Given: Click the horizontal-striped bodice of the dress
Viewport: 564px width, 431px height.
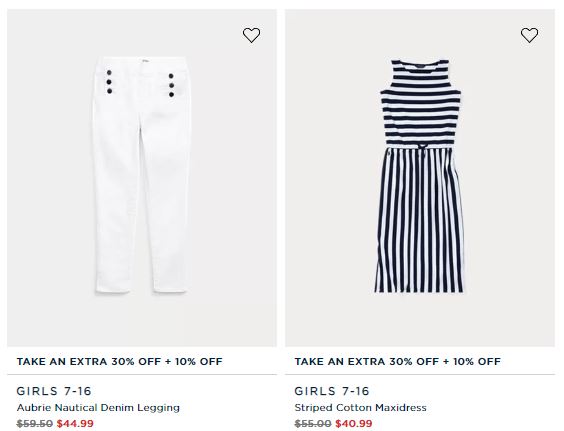Looking at the screenshot, I should point(420,104).
